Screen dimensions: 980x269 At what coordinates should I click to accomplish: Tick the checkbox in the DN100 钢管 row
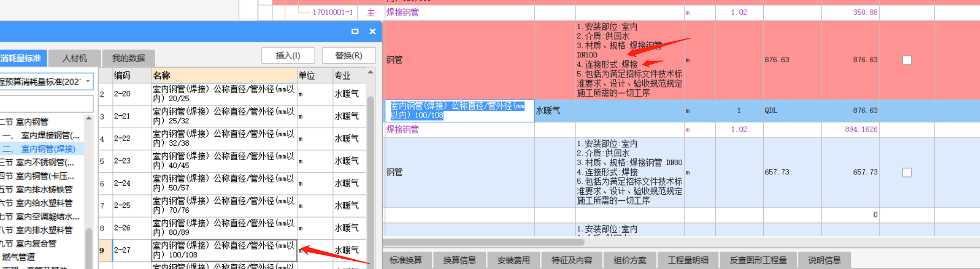pos(907,60)
